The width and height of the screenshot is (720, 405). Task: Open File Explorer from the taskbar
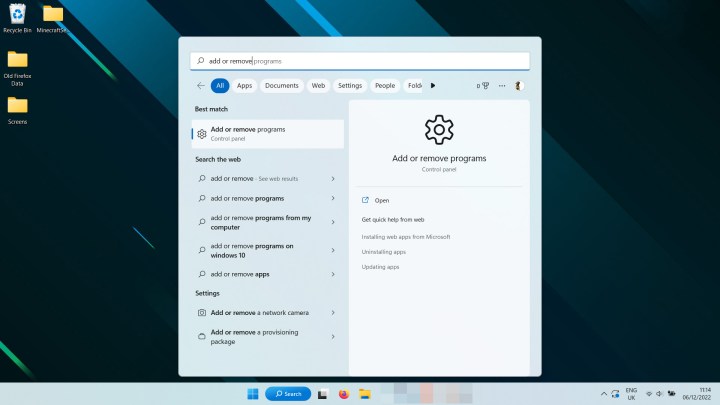pos(365,394)
